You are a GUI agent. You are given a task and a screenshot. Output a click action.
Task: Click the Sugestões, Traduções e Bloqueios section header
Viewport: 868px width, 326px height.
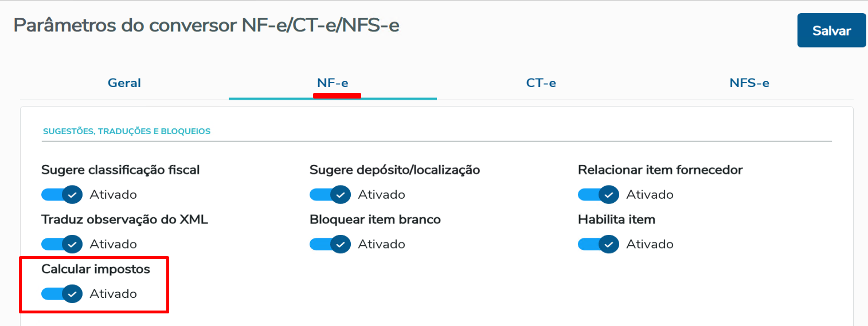click(x=127, y=132)
